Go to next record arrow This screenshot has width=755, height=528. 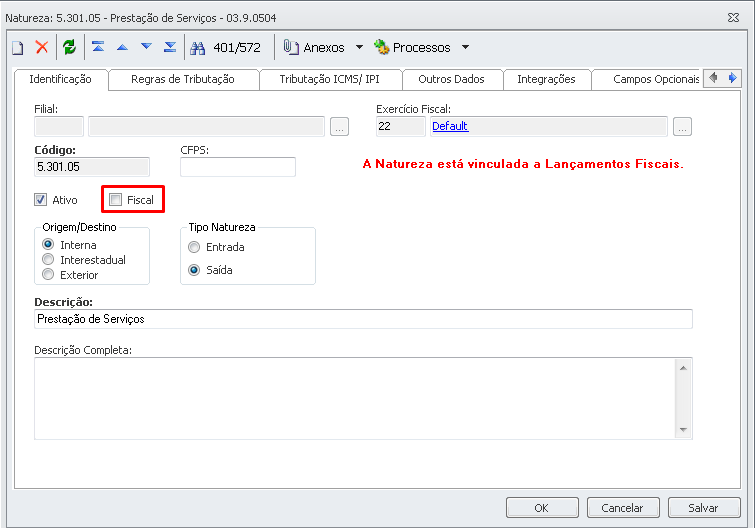(146, 47)
